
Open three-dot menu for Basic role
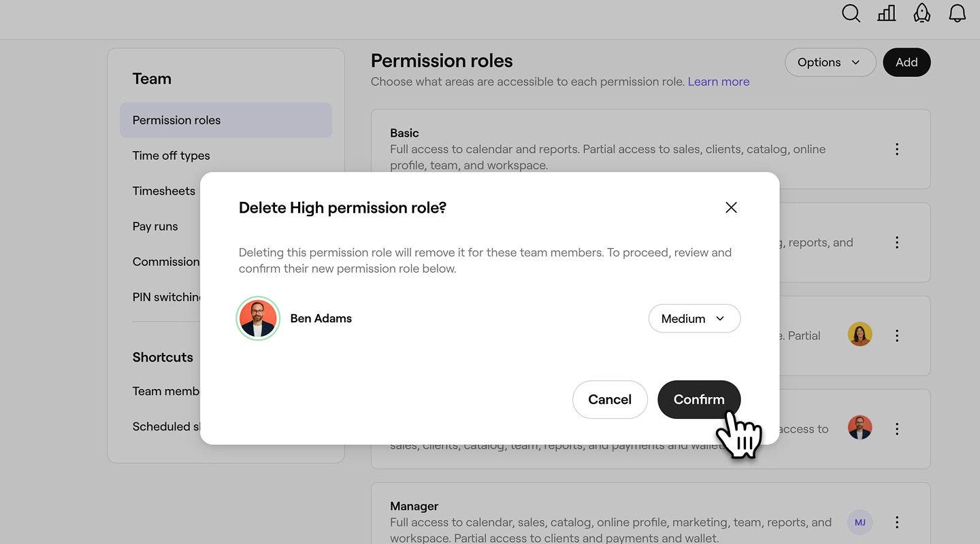pyautogui.click(x=897, y=149)
